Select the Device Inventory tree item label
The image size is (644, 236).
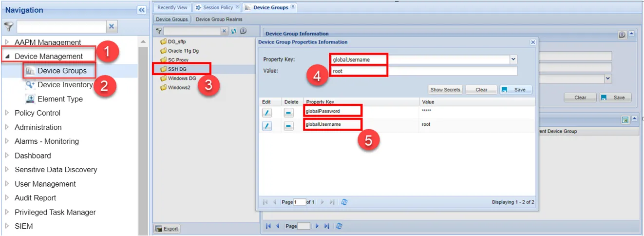pyautogui.click(x=65, y=85)
